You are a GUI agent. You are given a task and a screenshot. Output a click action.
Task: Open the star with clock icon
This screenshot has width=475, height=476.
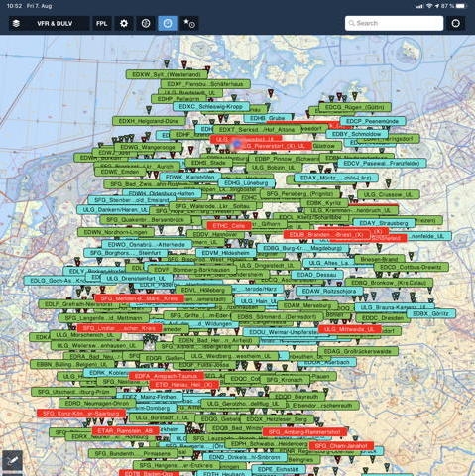pos(189,23)
